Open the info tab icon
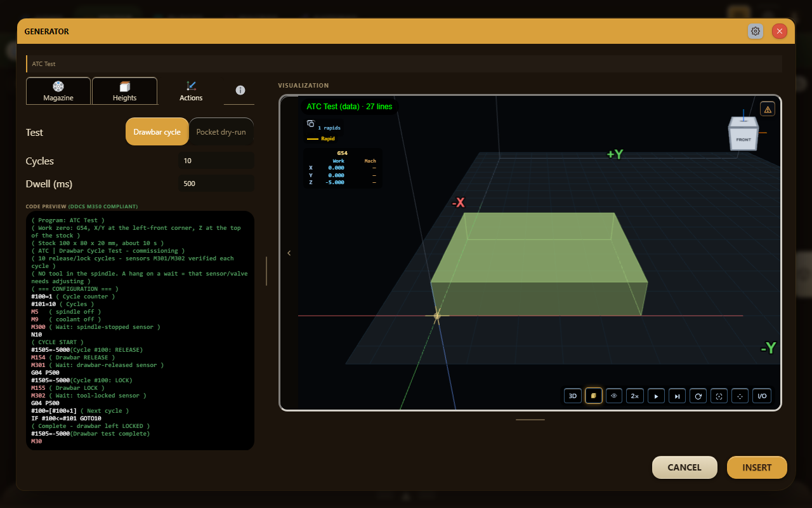812x508 pixels. point(240,90)
